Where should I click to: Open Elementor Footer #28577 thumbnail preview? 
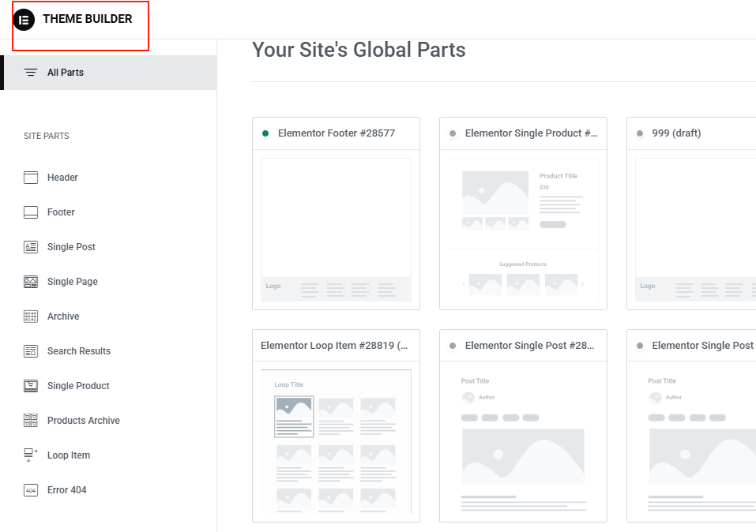(x=336, y=229)
